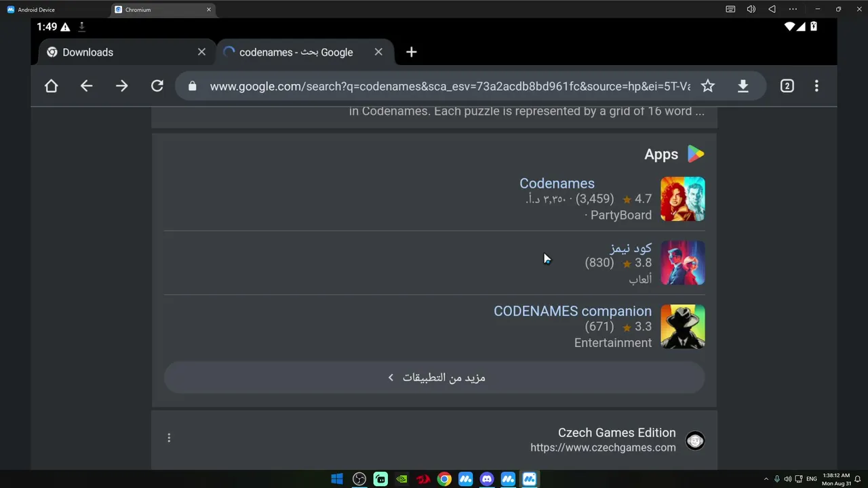Bookmark this page with the star icon
Screen dimensions: 868x488
[x=708, y=86]
